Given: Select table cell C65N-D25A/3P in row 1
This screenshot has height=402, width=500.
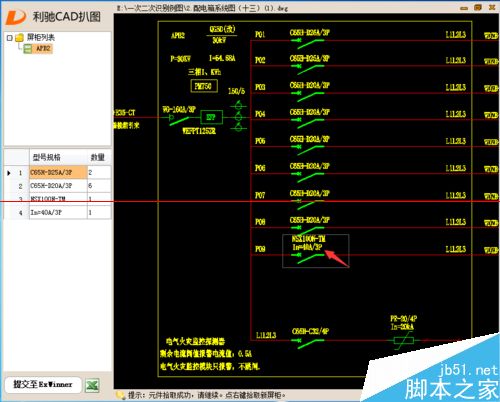Looking at the screenshot, I should click(58, 172).
